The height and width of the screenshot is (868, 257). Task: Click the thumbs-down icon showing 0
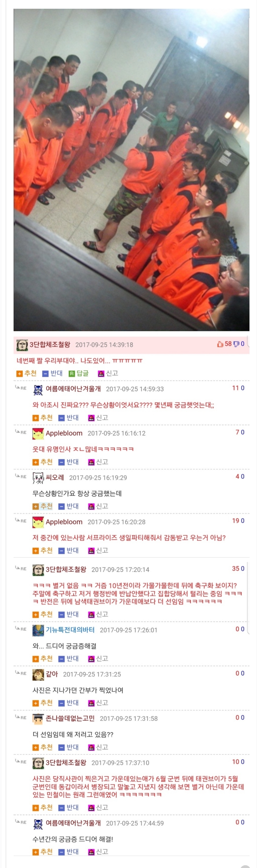point(236,344)
